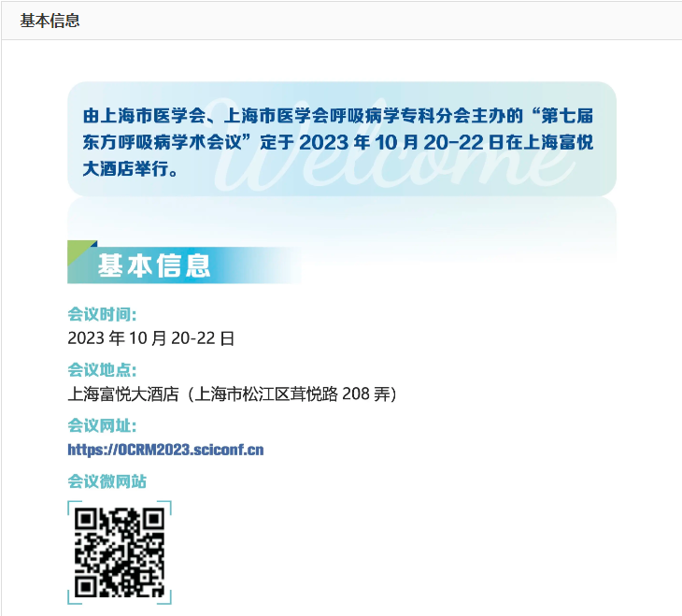Image resolution: width=682 pixels, height=616 pixels.
Task: Click the bottom-left QR finder square
Action: 86,586
